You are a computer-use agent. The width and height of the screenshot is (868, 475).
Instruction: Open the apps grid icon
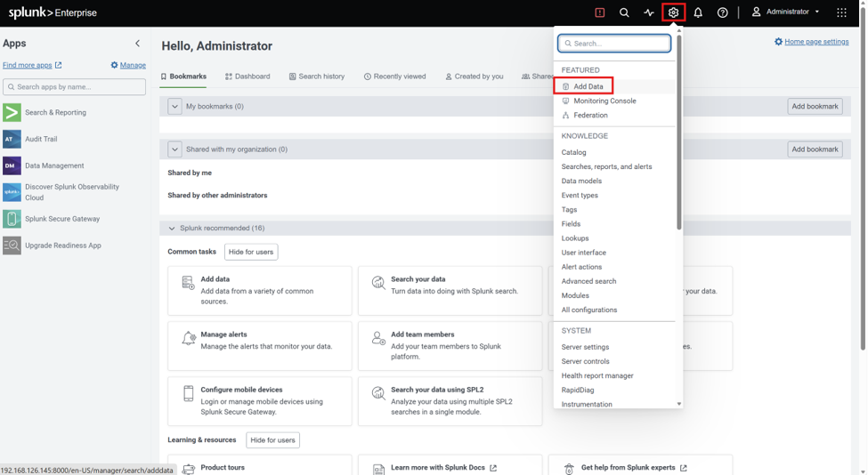tap(841, 12)
